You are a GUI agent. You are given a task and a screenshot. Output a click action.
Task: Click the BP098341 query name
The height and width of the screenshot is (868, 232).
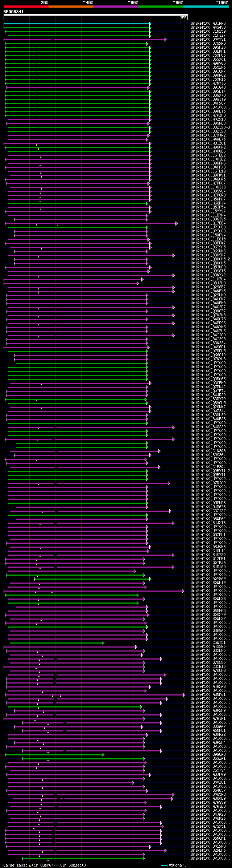(x=13, y=12)
